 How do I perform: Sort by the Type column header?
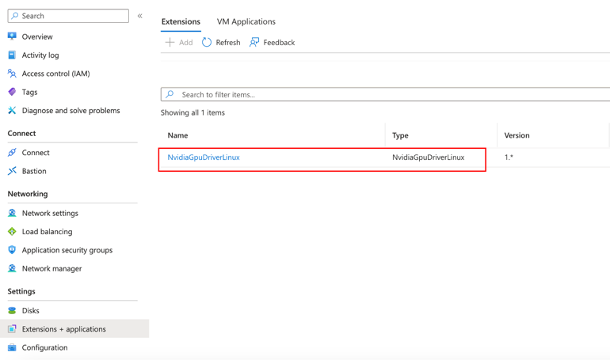coord(400,135)
